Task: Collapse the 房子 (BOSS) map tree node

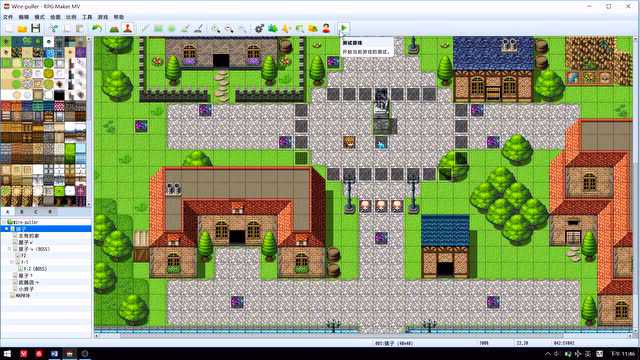Action: click(x=10, y=249)
